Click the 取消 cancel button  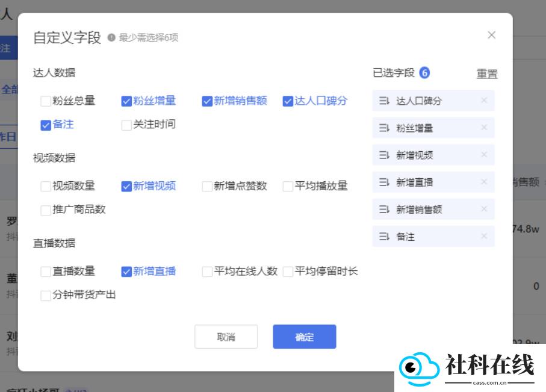[x=226, y=337]
